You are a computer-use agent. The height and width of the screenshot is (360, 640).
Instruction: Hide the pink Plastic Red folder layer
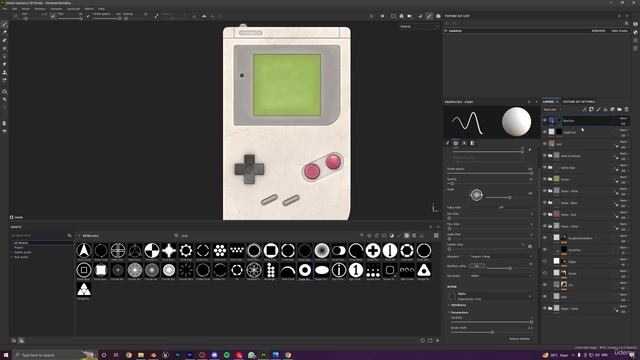[545, 214]
